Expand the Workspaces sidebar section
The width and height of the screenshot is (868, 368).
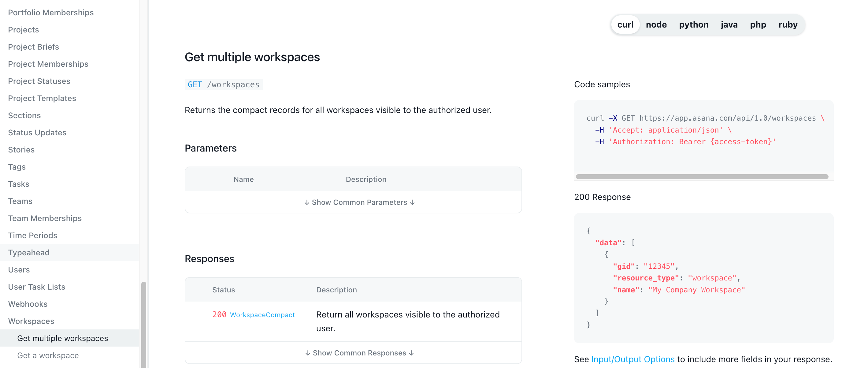click(x=31, y=321)
